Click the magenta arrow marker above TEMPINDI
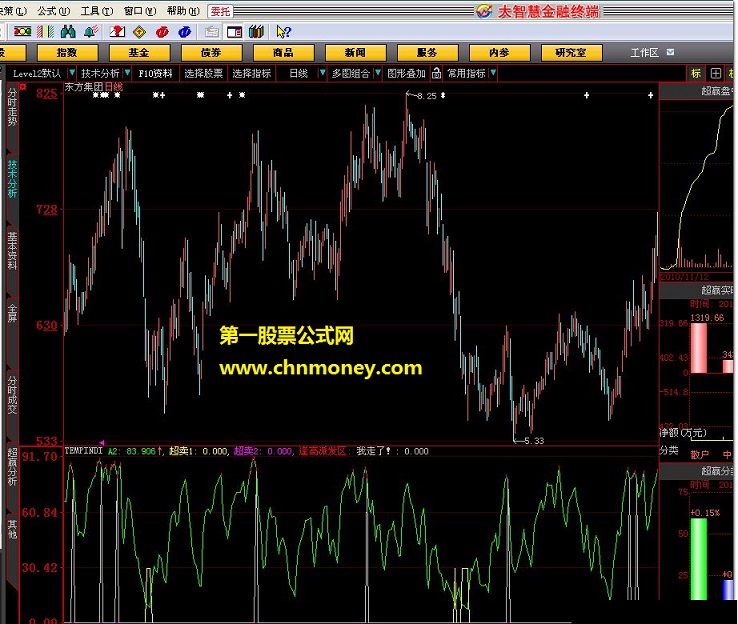The image size is (738, 624). [102, 443]
